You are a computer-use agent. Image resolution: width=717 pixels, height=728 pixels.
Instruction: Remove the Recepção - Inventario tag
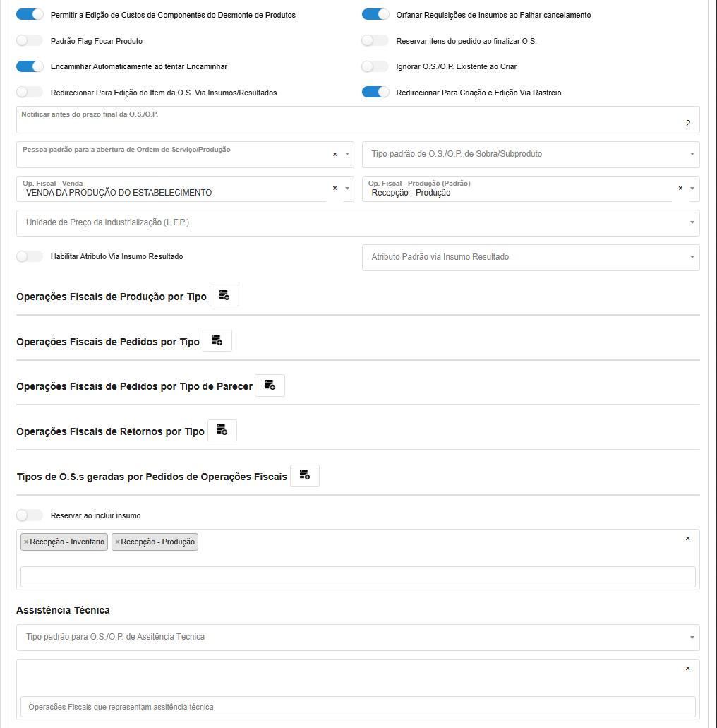click(x=26, y=542)
